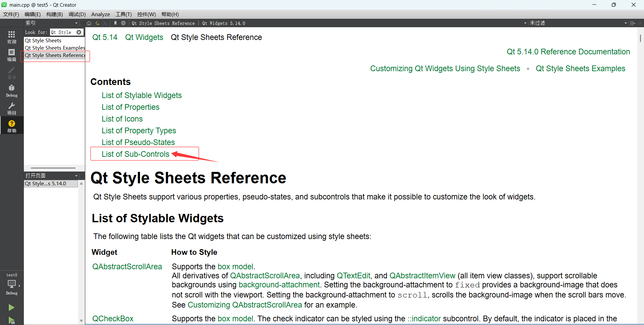Open the Projects (项目) mode
The image size is (644, 325).
[x=12, y=108]
